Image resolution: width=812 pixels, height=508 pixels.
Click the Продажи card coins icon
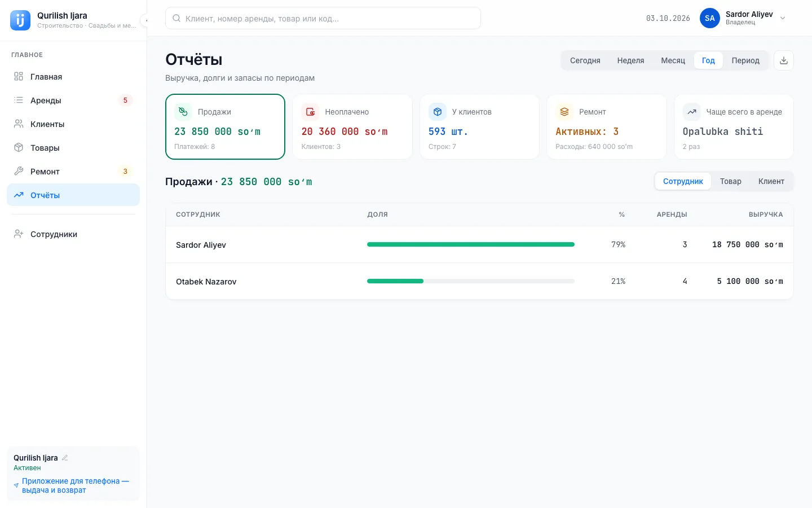coord(183,112)
